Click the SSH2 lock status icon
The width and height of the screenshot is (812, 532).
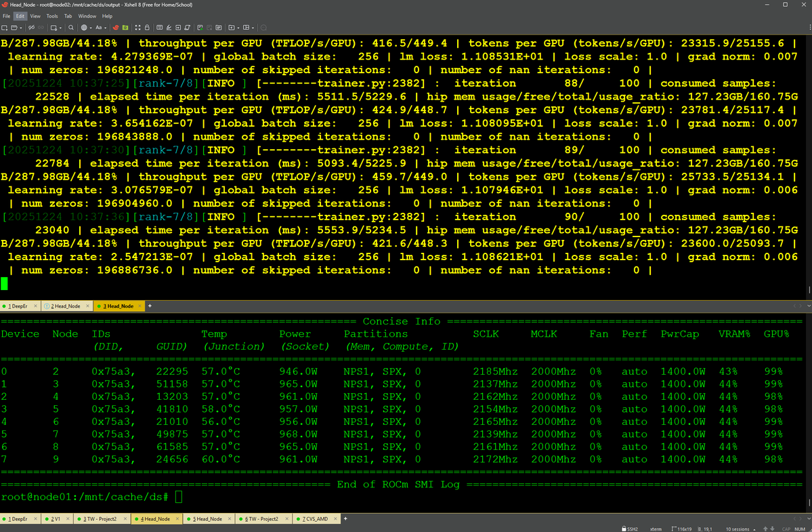[x=623, y=529]
